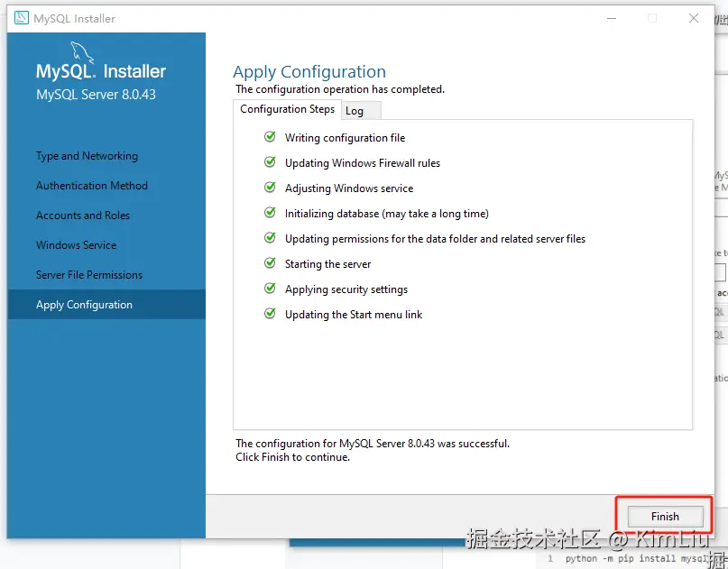
Task: Open the Type and Networking step
Action: coord(87,156)
